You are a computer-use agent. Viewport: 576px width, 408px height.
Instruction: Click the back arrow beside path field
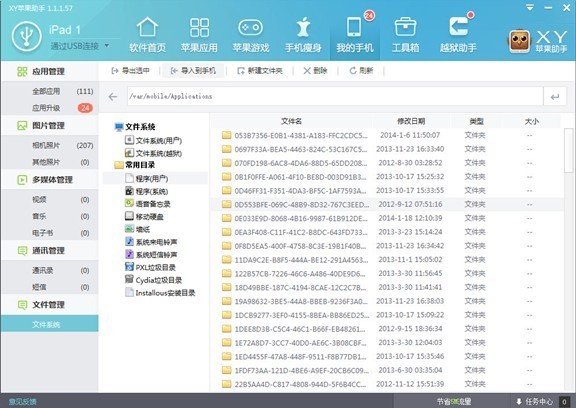pyautogui.click(x=113, y=97)
